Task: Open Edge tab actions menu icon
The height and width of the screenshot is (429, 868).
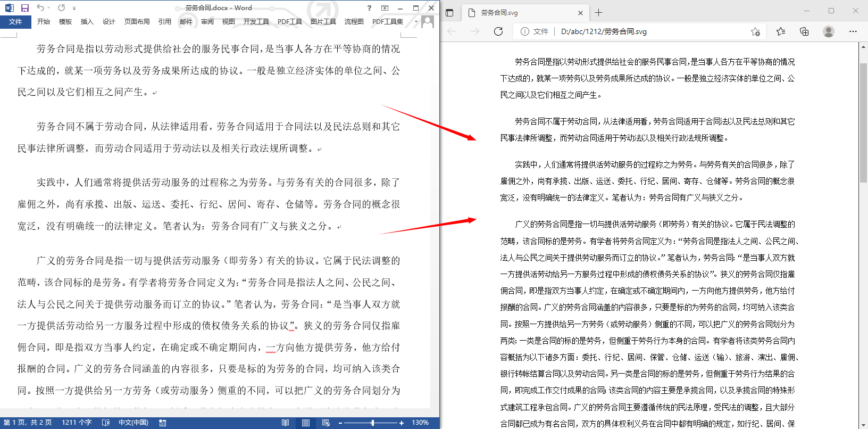Action: point(449,13)
